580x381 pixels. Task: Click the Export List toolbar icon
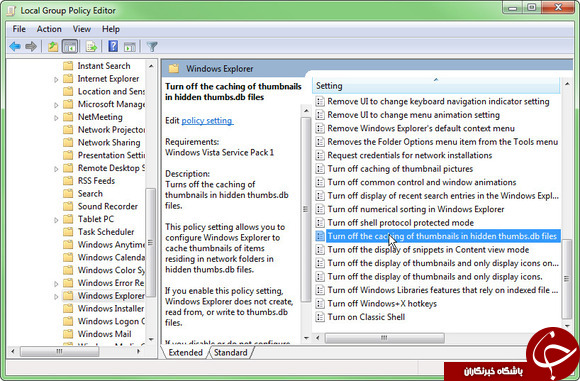coord(91,47)
